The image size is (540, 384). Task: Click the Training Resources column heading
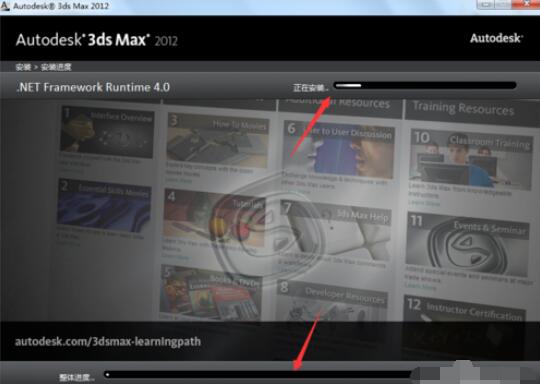pyautogui.click(x=463, y=108)
